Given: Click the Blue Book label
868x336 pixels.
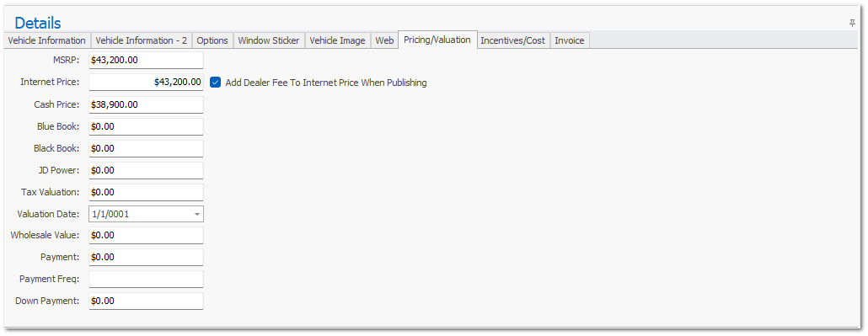Looking at the screenshot, I should pos(58,126).
